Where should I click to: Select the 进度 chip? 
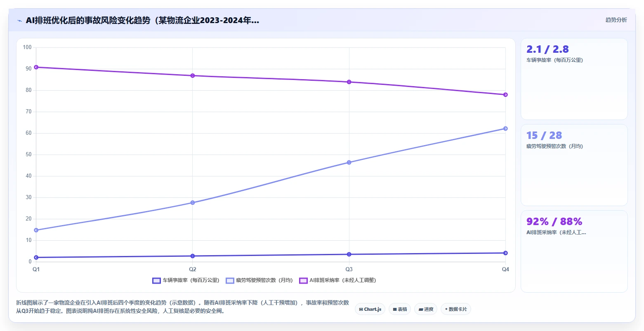pos(426,309)
